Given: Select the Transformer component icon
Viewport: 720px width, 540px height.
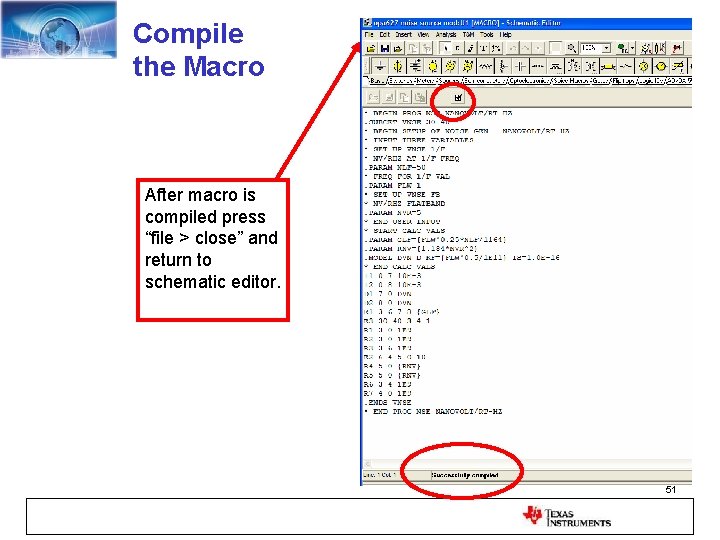Looking at the screenshot, I should click(591, 67).
